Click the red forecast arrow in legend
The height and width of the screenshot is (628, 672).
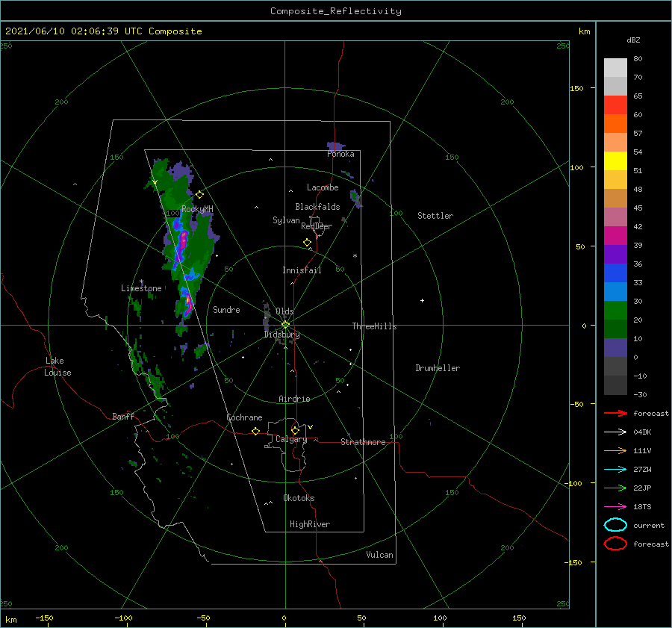pyautogui.click(x=615, y=413)
